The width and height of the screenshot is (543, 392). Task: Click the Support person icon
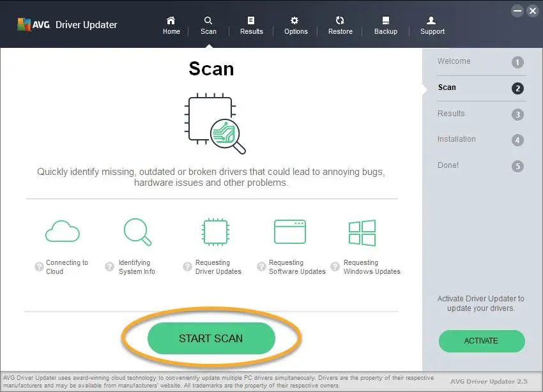431,20
